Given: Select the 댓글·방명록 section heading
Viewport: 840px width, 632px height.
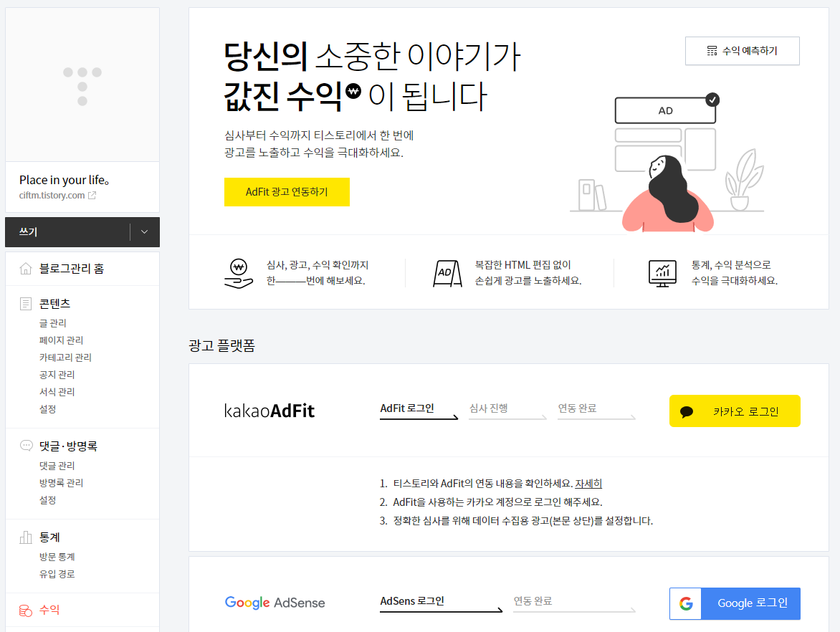Looking at the screenshot, I should [68, 446].
